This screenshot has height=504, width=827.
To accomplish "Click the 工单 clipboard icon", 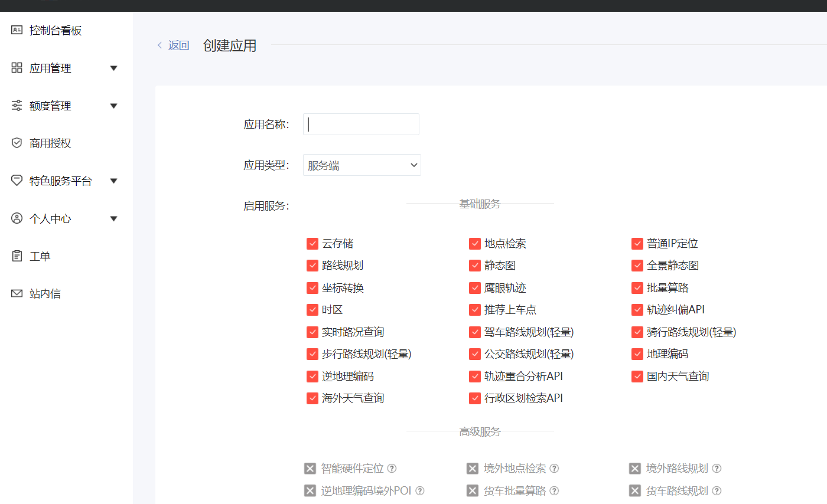I will [17, 256].
